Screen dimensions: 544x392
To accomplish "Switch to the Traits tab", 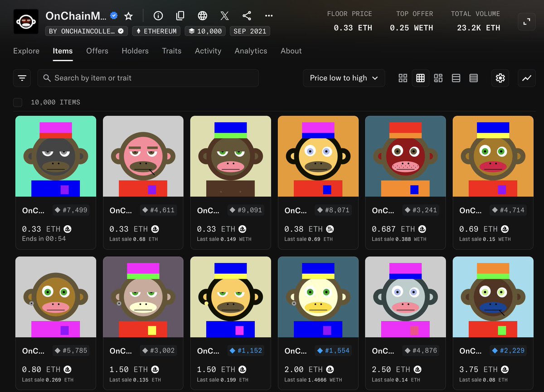I will [x=172, y=51].
